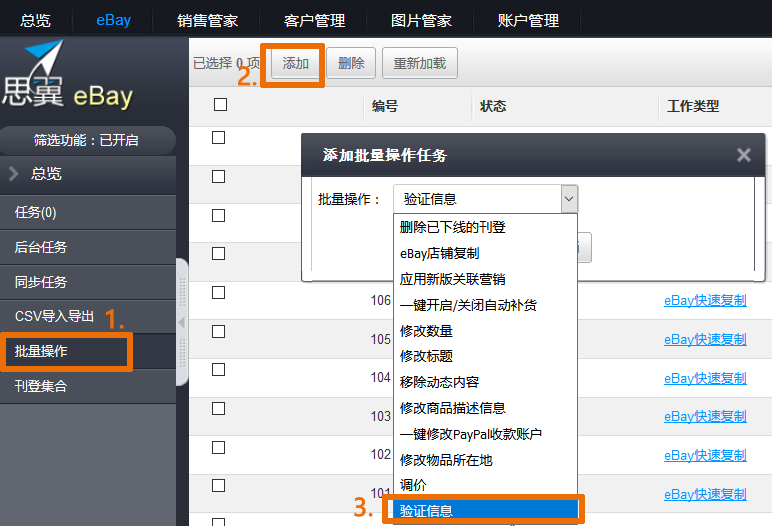Open 同步任务 in the sidebar

(88, 282)
